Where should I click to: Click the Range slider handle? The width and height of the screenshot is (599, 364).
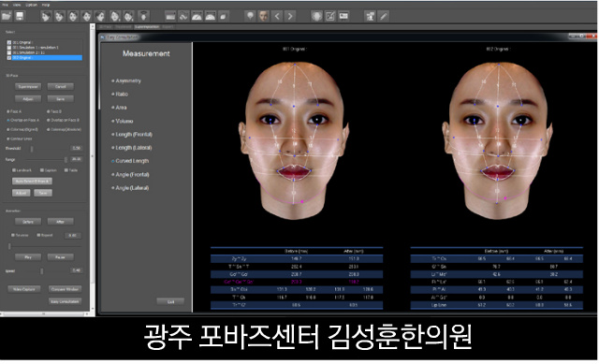[66, 159]
